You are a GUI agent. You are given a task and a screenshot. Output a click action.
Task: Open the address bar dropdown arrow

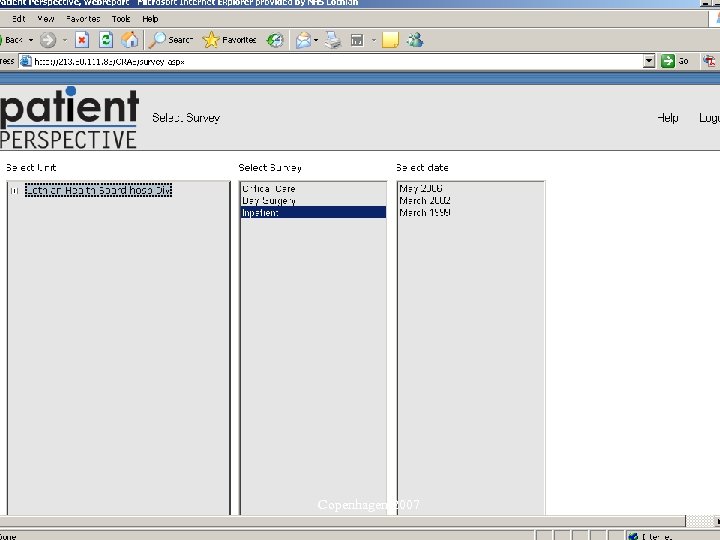[648, 61]
